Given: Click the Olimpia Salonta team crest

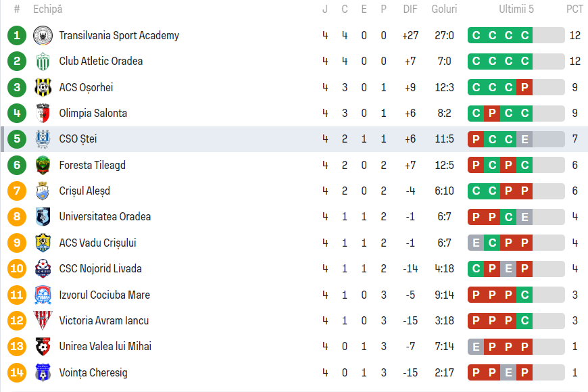Looking at the screenshot, I should (43, 113).
